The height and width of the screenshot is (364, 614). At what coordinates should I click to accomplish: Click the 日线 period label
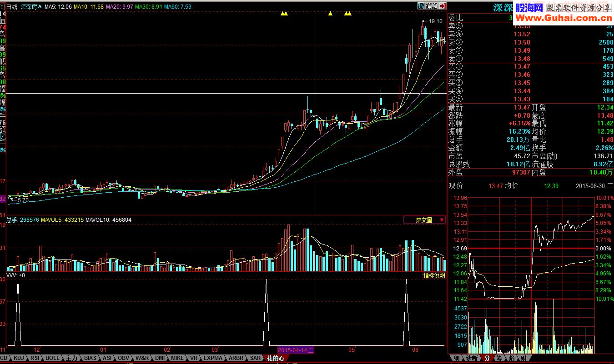pos(11,7)
